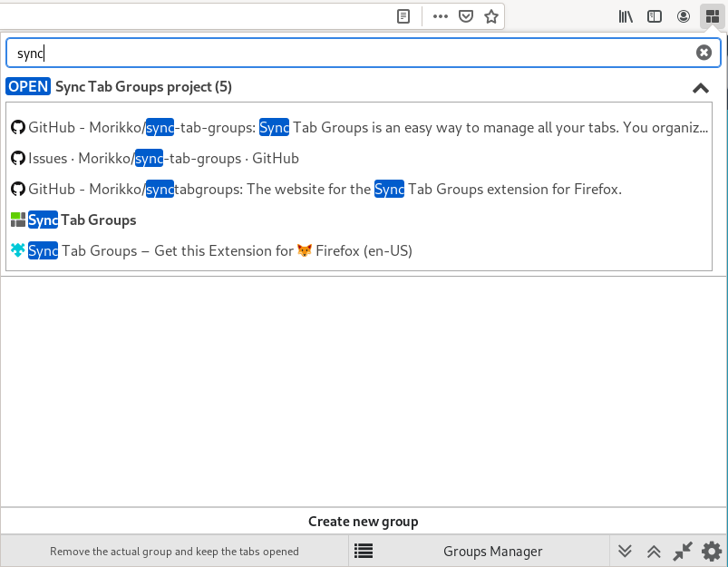Toggle reader view icon in address bar
Screen dimensions: 728x567
tap(403, 16)
